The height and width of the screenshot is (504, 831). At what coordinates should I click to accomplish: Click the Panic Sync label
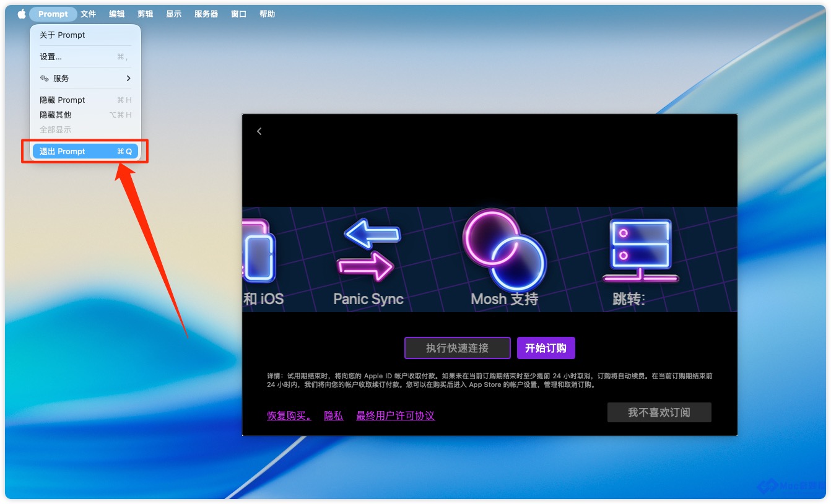coord(368,299)
